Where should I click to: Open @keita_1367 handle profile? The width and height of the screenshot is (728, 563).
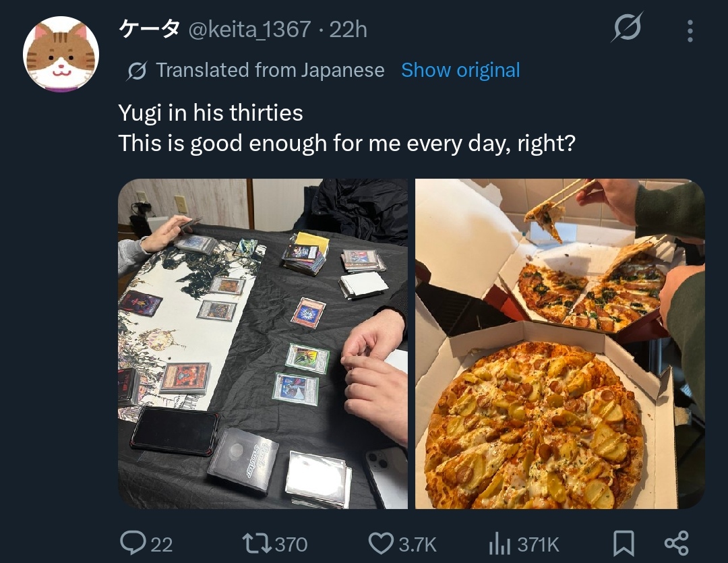point(250,30)
